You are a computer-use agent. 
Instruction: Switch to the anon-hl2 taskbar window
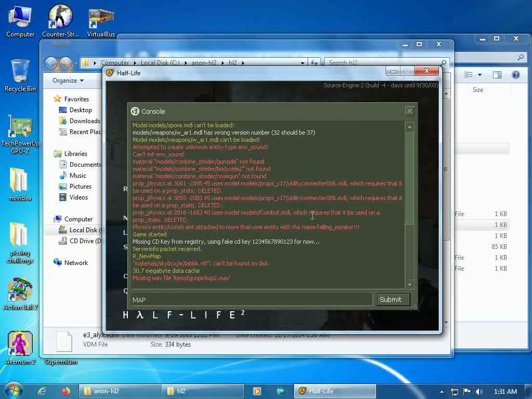point(120,391)
